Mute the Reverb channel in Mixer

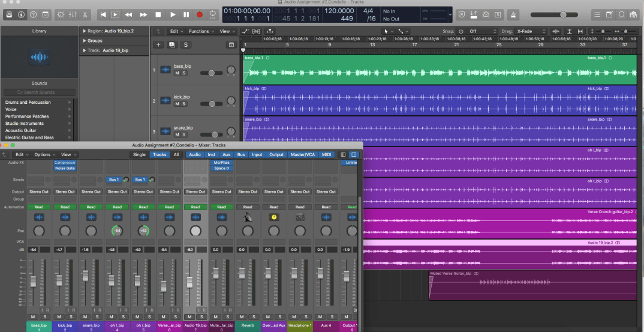[x=242, y=317]
